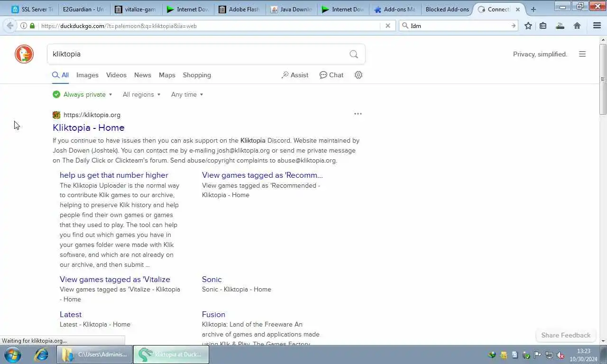Open the Always private dropdown
This screenshot has height=364, width=607.
tap(83, 94)
